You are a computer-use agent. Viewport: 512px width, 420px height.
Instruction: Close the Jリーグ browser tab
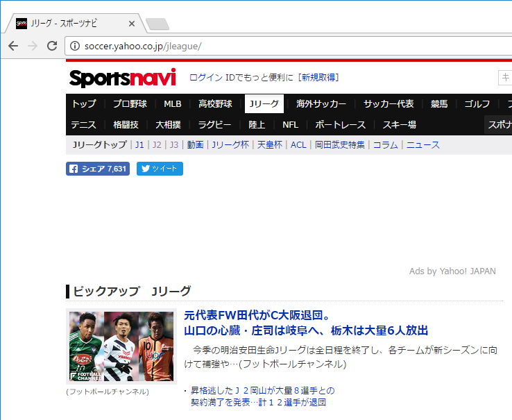132,24
